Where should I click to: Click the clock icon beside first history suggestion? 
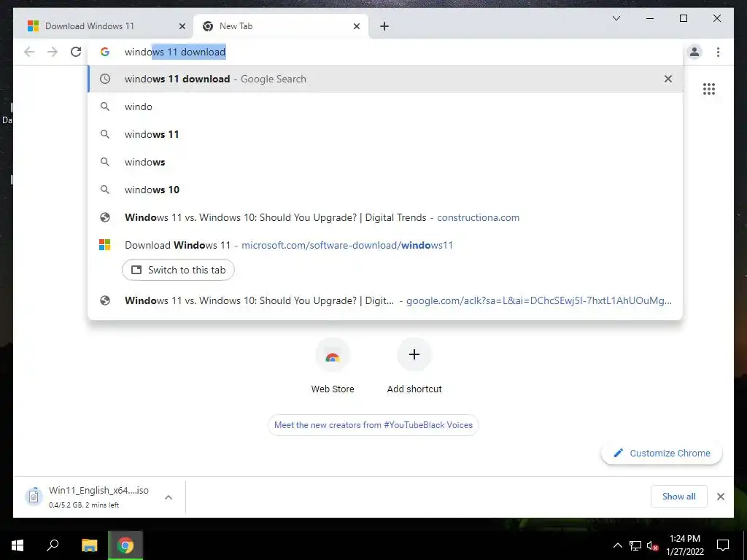[105, 79]
